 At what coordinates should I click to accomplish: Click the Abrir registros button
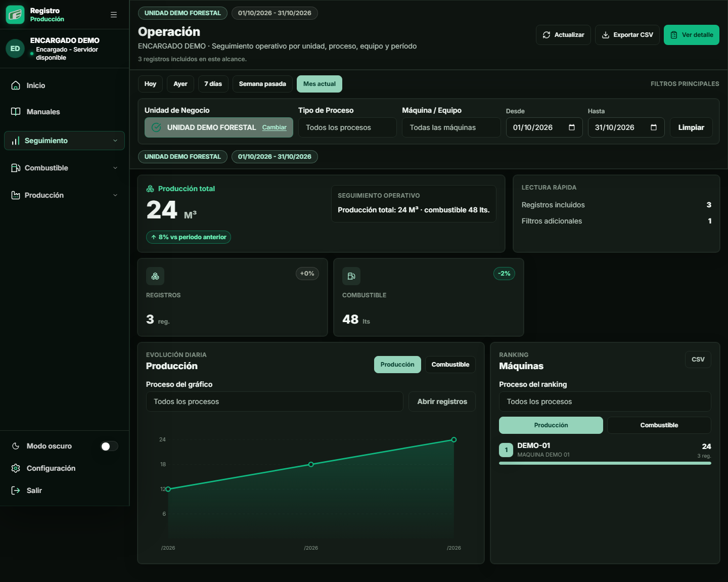coord(442,401)
